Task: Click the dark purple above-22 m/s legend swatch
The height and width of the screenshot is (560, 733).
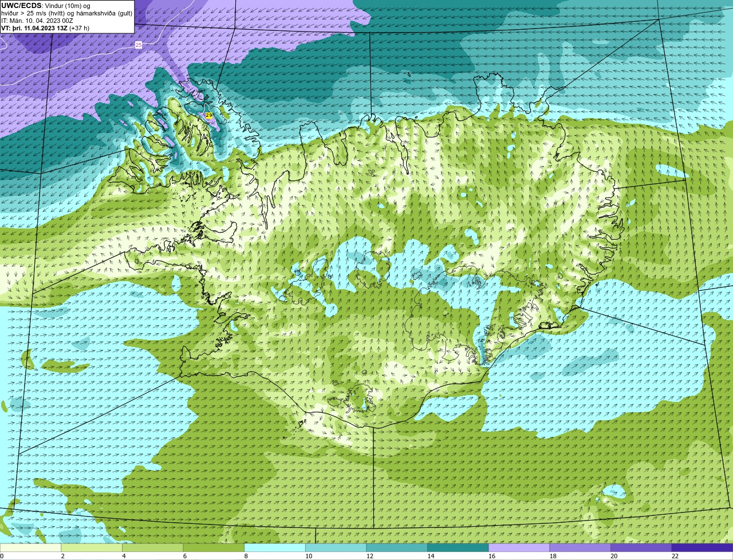Action: click(x=703, y=547)
